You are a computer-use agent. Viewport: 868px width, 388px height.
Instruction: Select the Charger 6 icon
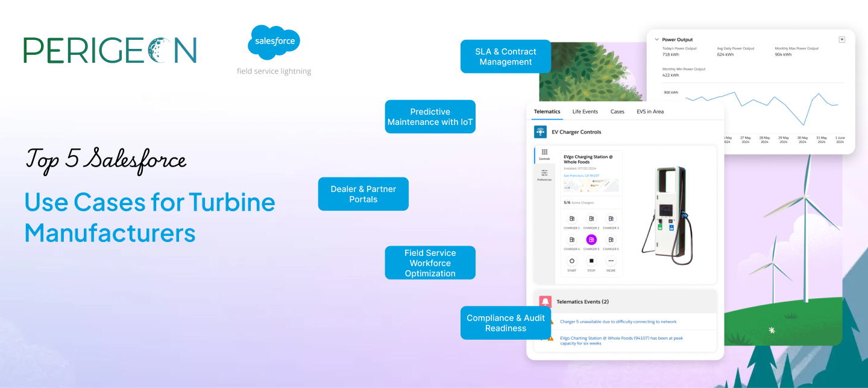point(611,240)
